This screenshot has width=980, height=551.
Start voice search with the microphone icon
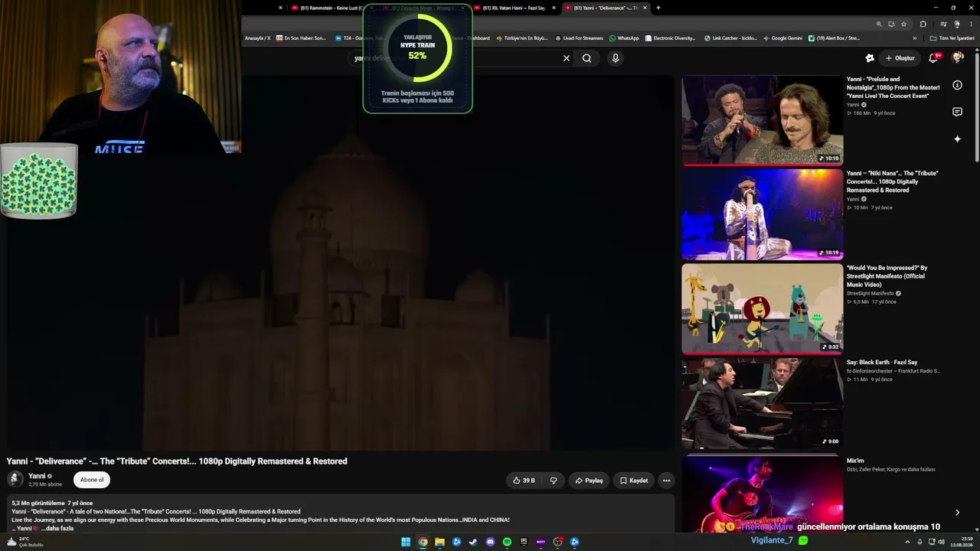coord(615,58)
